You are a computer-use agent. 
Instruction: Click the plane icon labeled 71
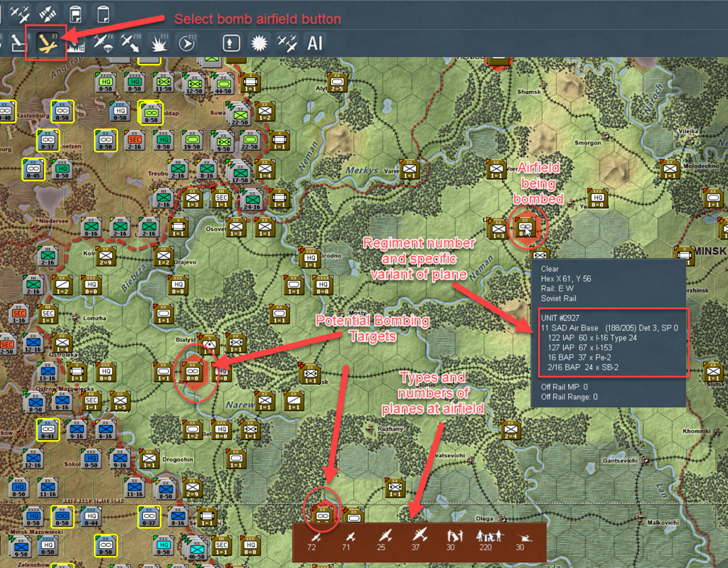[x=350, y=537]
